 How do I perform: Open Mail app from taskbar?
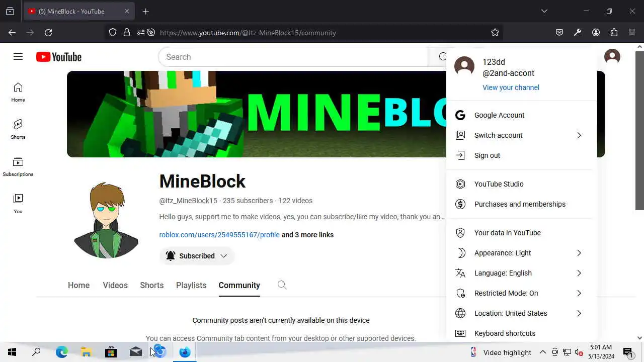coord(135,352)
